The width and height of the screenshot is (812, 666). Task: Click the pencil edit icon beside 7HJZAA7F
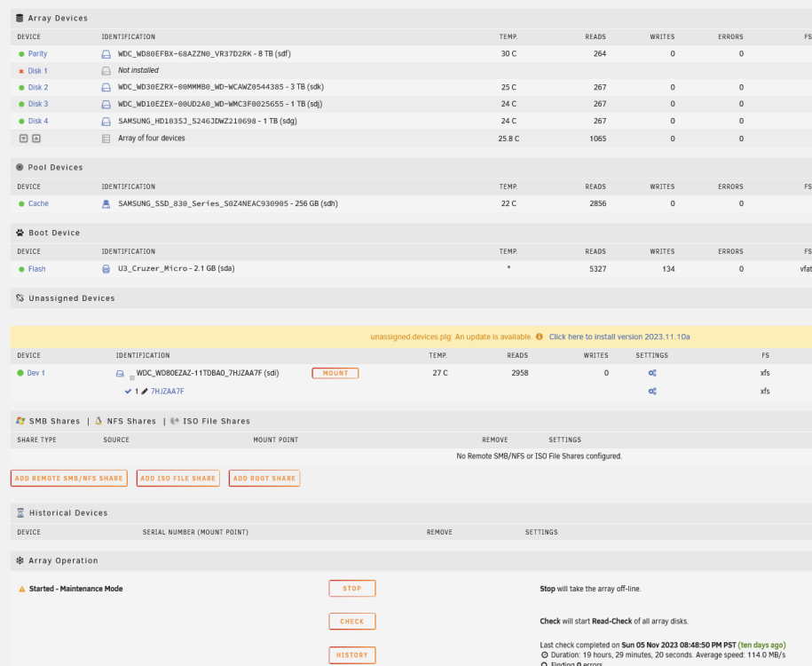coord(145,392)
